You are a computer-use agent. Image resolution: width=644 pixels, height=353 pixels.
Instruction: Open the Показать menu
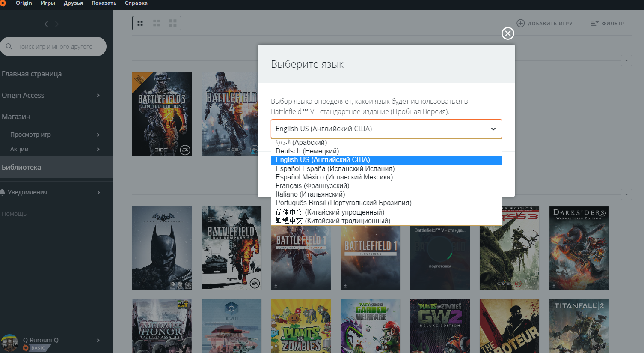tap(104, 3)
